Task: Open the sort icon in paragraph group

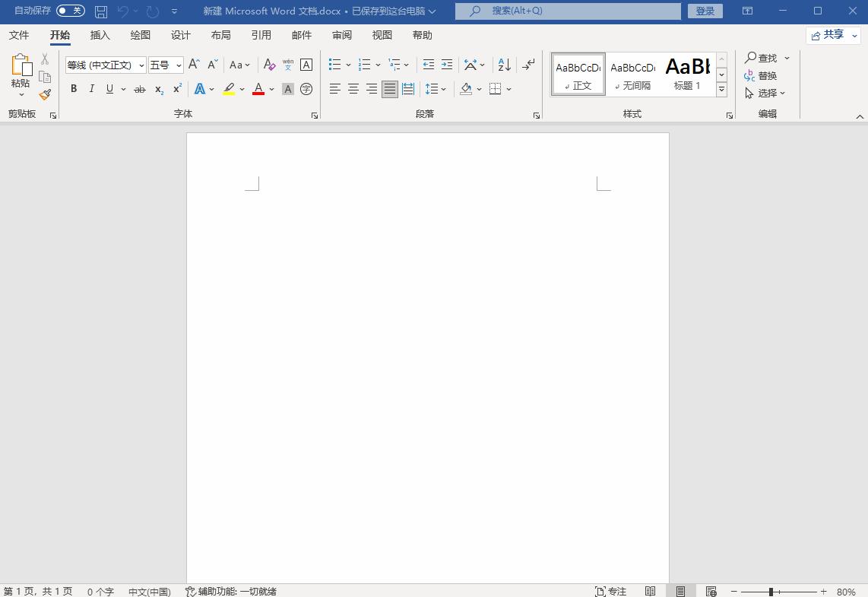Action: [x=503, y=64]
